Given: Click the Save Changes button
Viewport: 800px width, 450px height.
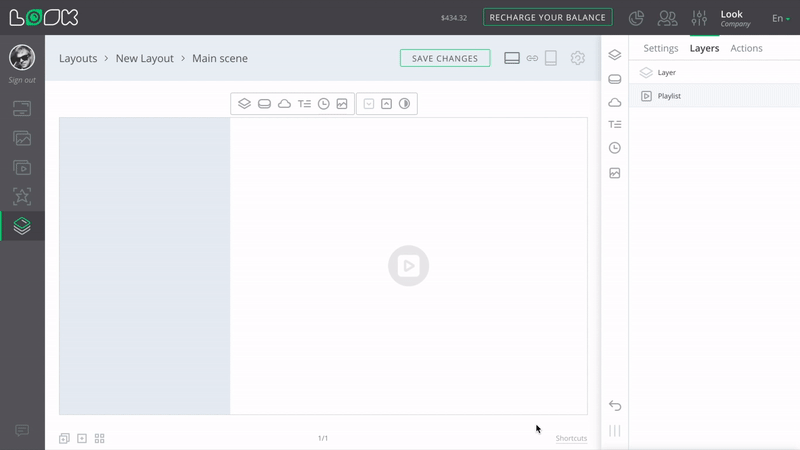Looking at the screenshot, I should point(445,58).
